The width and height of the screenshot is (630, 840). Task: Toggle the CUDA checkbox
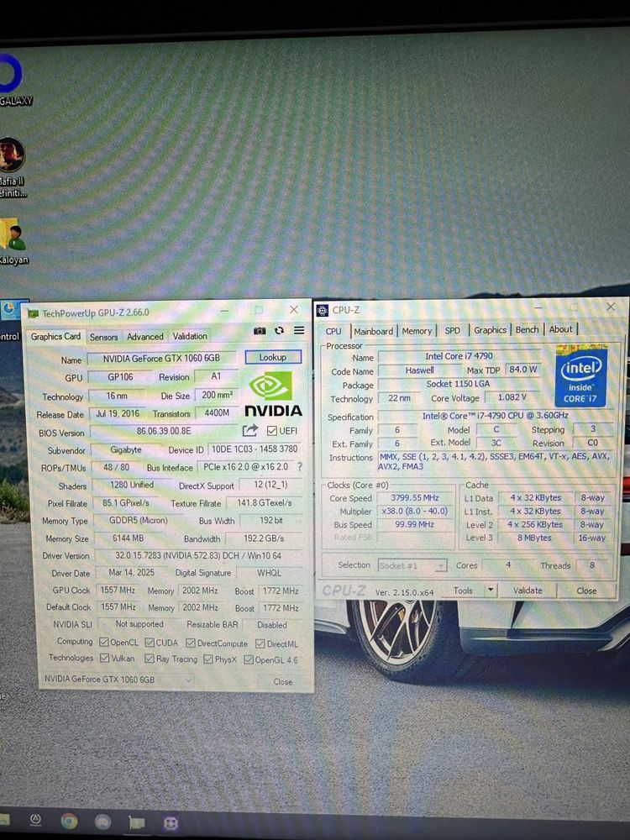(150, 643)
